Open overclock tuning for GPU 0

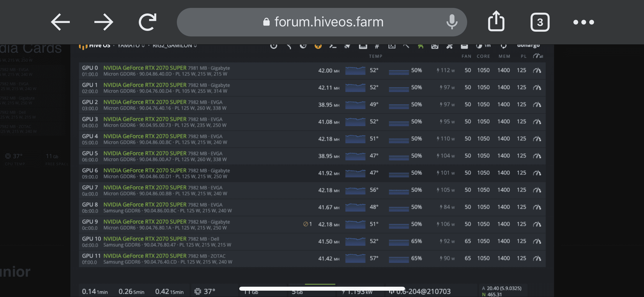(537, 70)
